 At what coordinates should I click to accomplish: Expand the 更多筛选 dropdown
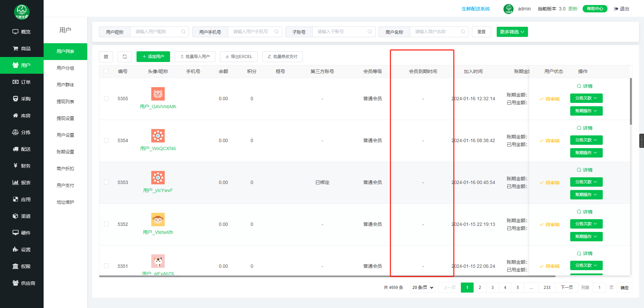(x=512, y=32)
